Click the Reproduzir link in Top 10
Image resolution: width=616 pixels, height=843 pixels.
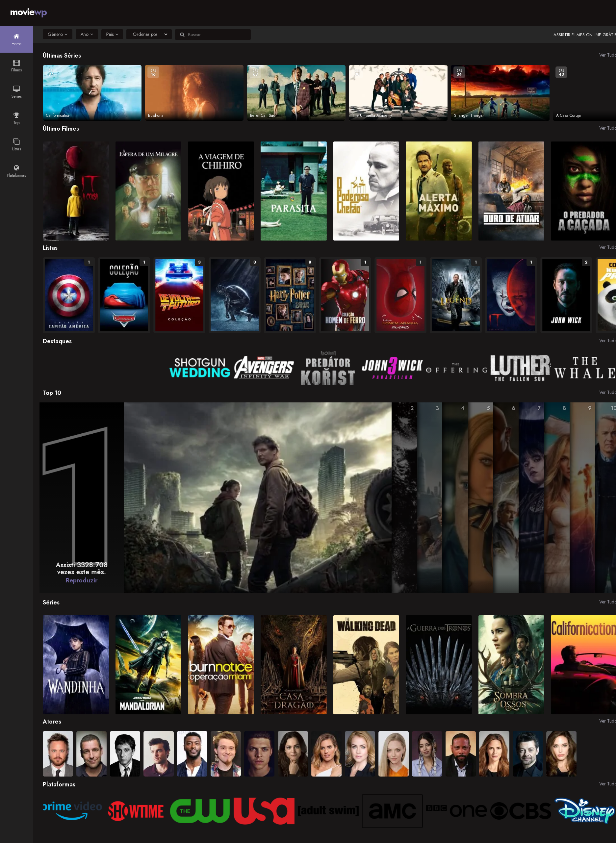[x=81, y=580]
